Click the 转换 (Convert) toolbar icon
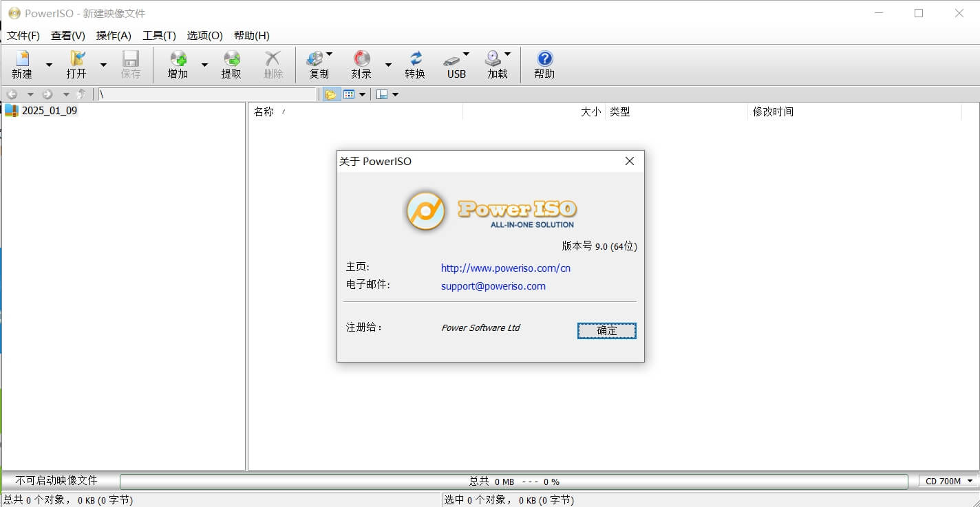Screen dimensions: 980x507 [x=415, y=59]
